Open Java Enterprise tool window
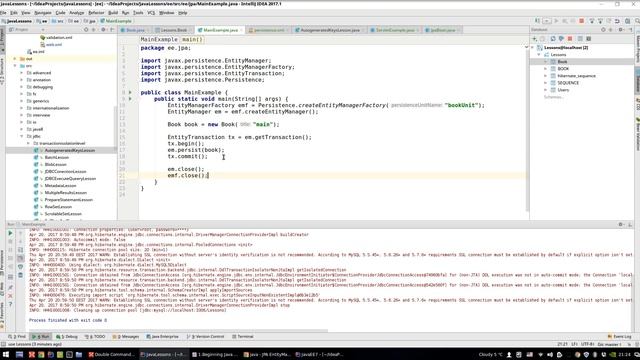The height and width of the screenshot is (360, 640). (162, 337)
